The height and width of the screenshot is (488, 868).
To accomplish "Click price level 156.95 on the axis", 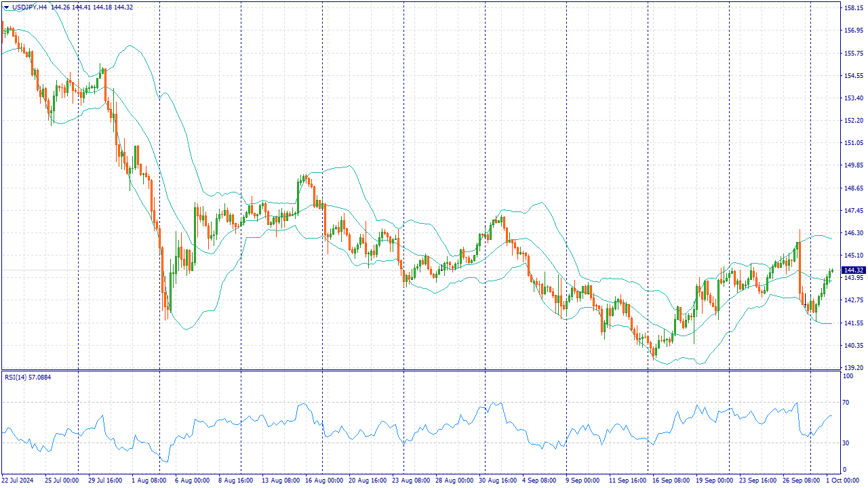I will point(854,30).
